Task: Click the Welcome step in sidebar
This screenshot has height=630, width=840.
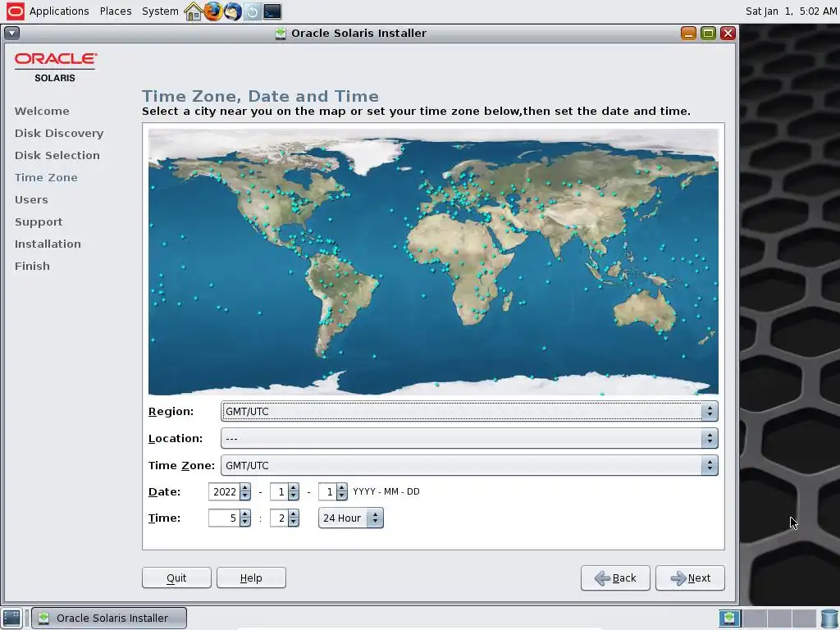Action: coord(42,111)
